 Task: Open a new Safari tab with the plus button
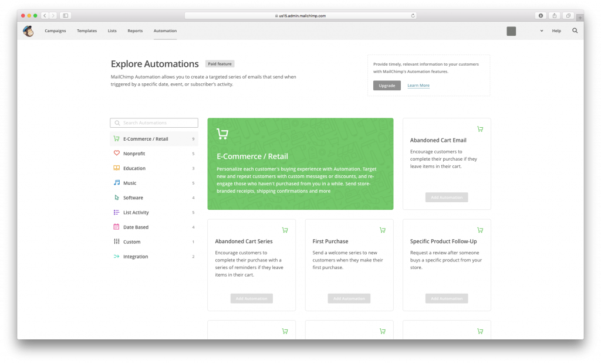click(580, 18)
